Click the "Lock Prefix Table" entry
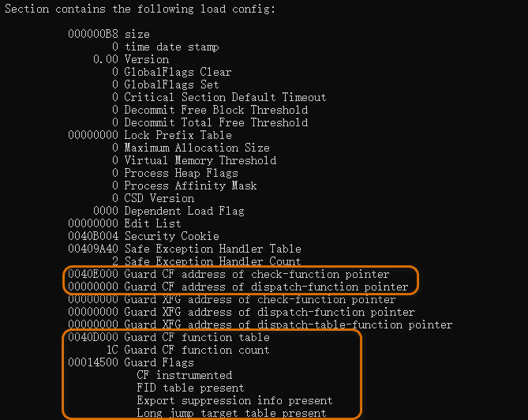The width and height of the screenshot is (528, 420). (178, 135)
